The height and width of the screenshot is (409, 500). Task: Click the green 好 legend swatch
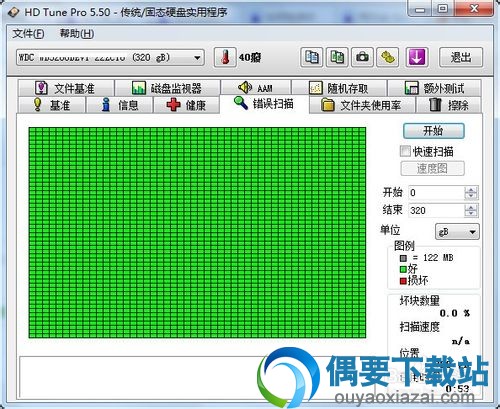coord(403,269)
